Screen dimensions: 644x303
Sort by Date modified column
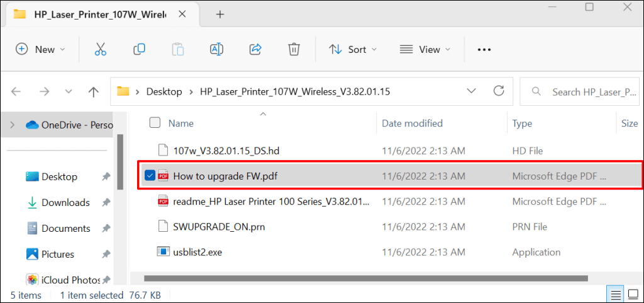pyautogui.click(x=413, y=123)
